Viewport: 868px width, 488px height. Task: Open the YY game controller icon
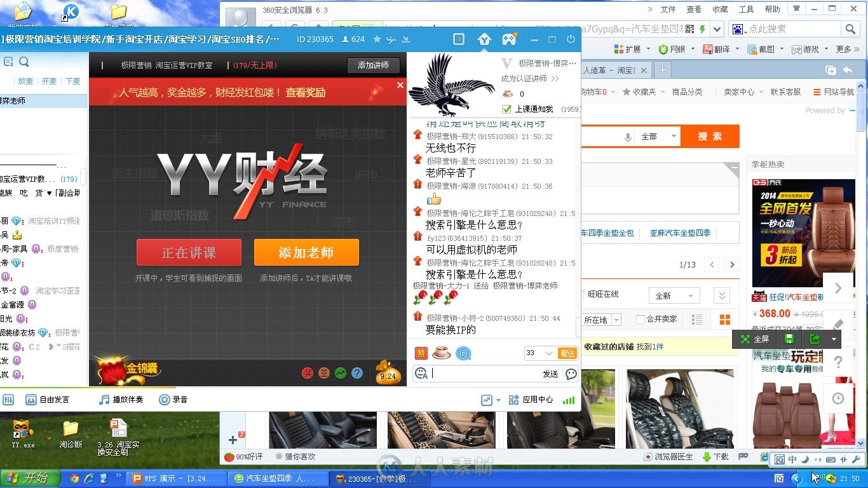[509, 39]
